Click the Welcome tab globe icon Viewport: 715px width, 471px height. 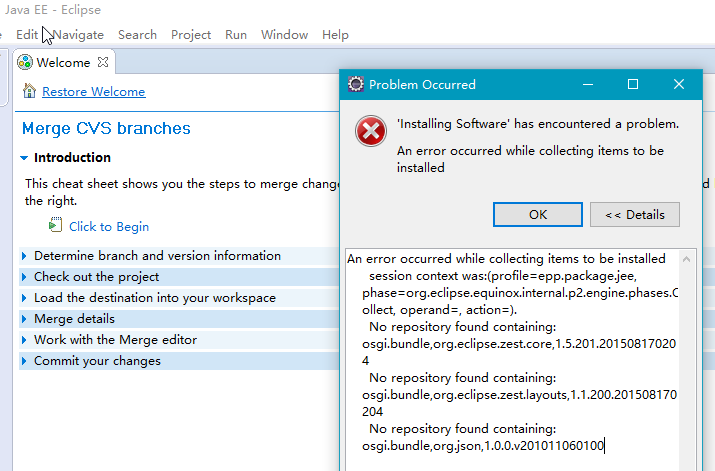tap(25, 62)
